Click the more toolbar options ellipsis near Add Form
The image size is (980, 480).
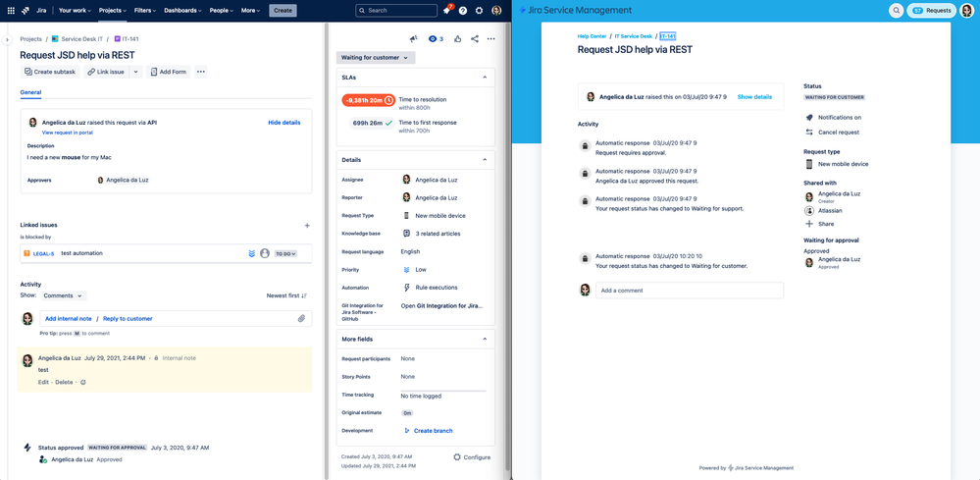(201, 72)
